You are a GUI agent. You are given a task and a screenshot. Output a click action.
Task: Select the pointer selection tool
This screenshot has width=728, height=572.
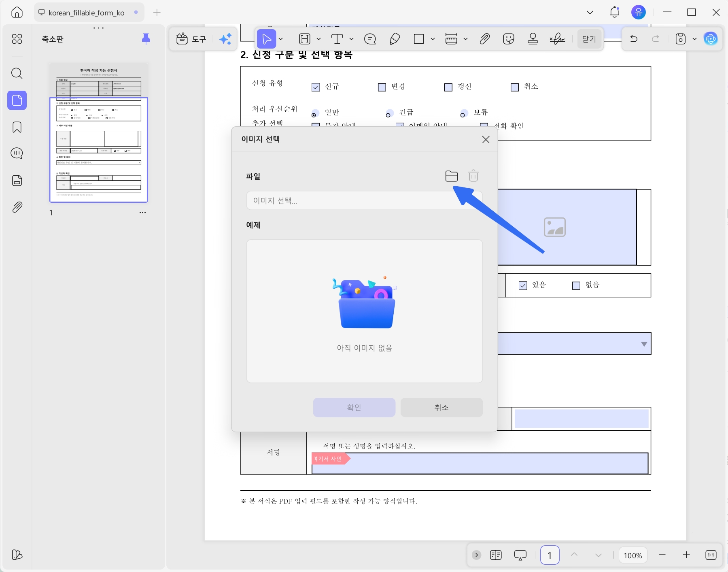[x=267, y=39]
